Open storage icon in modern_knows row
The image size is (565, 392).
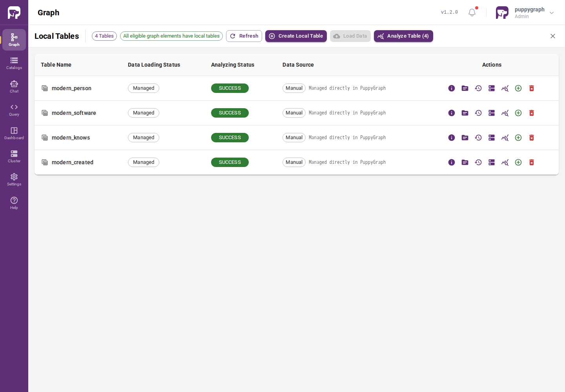click(x=492, y=138)
